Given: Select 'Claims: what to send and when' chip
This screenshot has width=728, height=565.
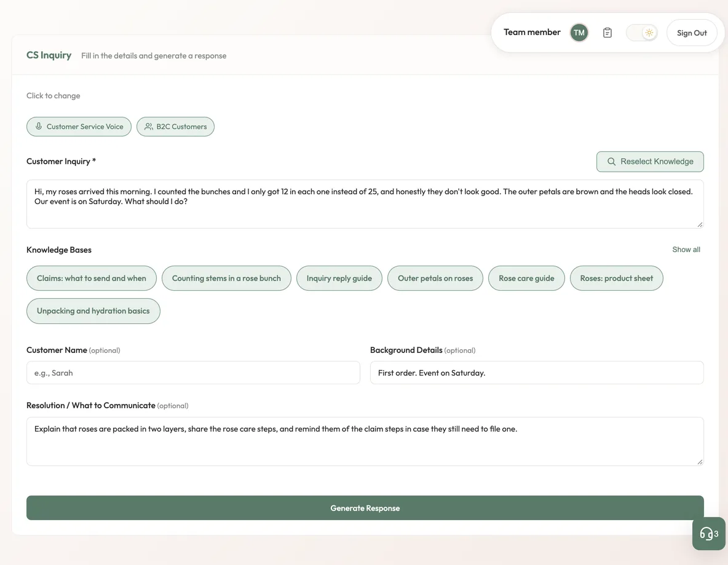Looking at the screenshot, I should pos(92,278).
